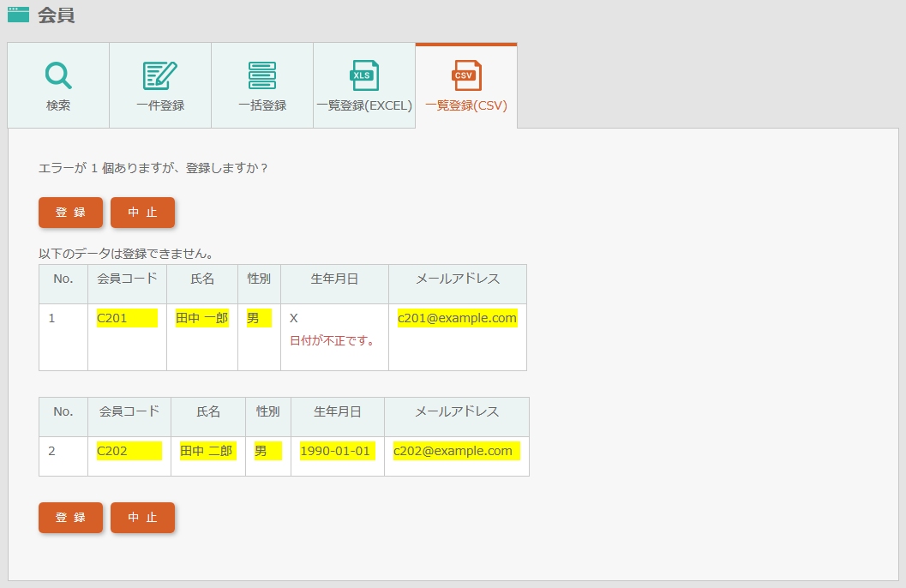Click the 以下のデータは登録できません。 notice
Image resolution: width=906 pixels, height=588 pixels.
(x=127, y=254)
